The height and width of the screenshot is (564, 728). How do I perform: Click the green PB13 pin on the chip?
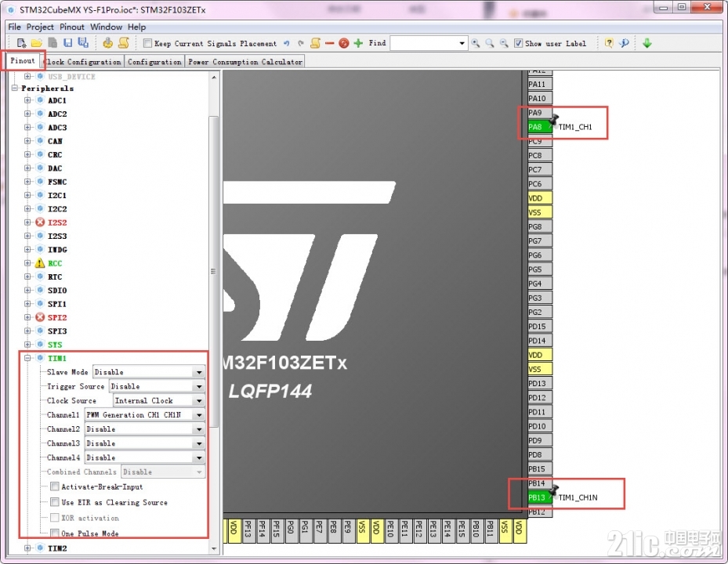point(539,497)
